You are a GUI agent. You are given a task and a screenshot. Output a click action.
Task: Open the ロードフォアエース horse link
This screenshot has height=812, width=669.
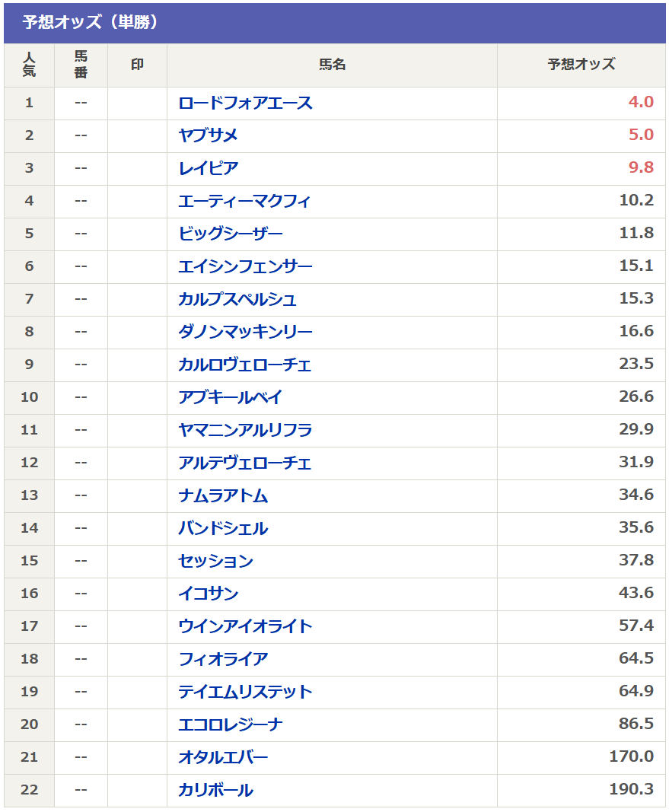coord(245,103)
